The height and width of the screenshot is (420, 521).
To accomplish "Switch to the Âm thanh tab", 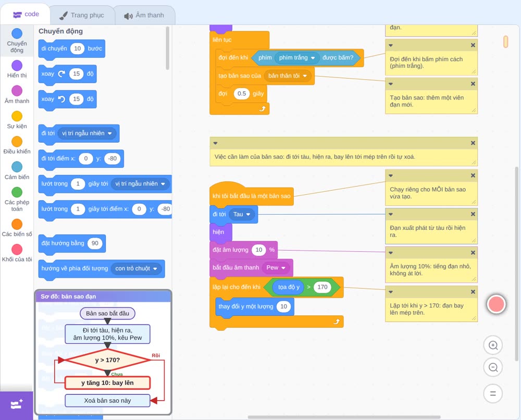I will click(144, 15).
